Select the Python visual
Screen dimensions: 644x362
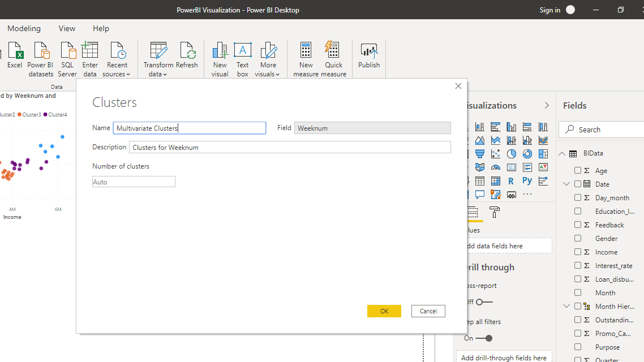coord(527,181)
